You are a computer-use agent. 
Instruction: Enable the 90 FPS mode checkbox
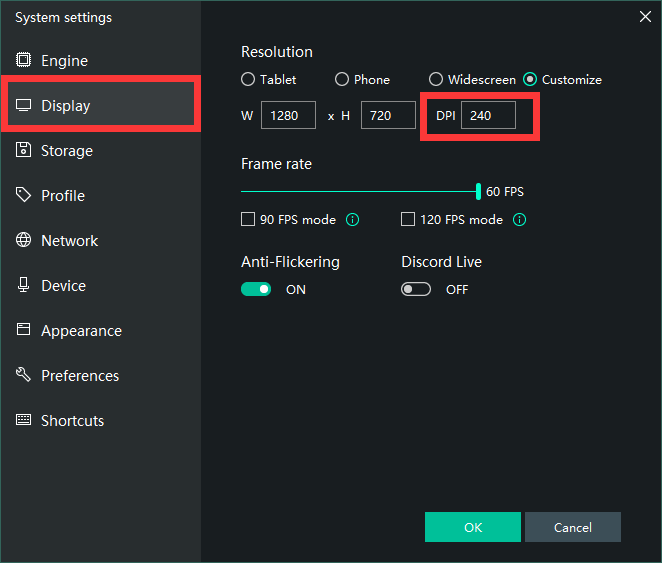click(248, 219)
